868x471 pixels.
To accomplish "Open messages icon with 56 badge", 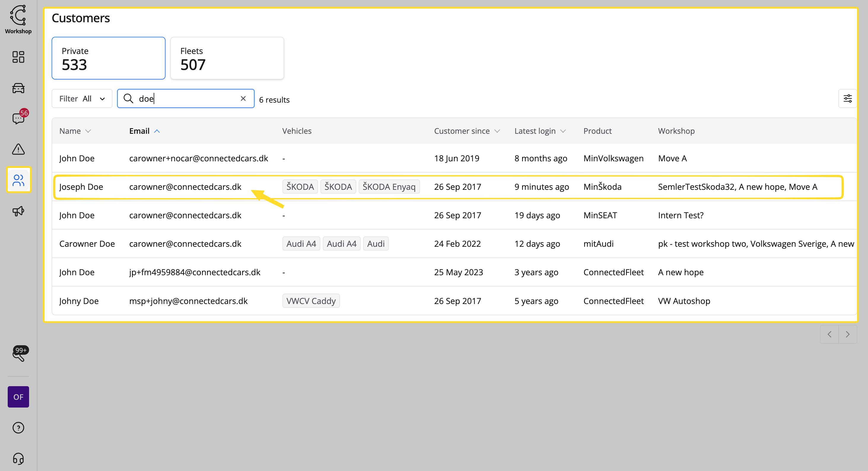I will (x=18, y=118).
